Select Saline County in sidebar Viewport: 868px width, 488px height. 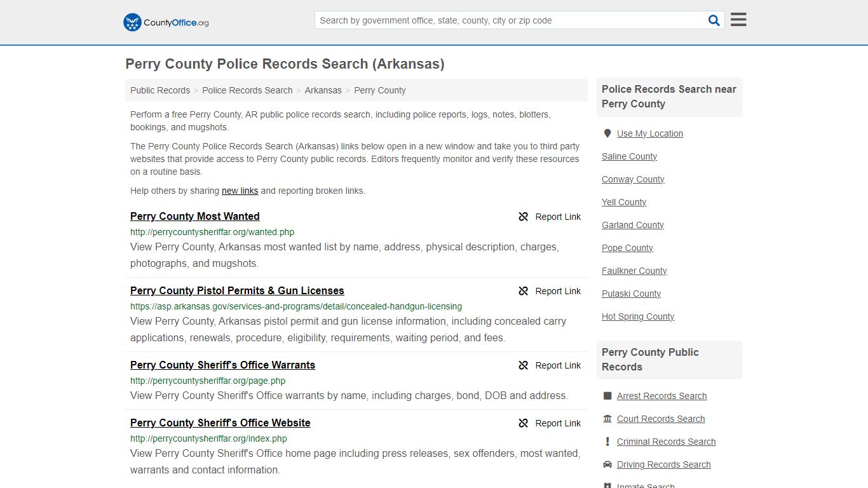pyautogui.click(x=629, y=156)
